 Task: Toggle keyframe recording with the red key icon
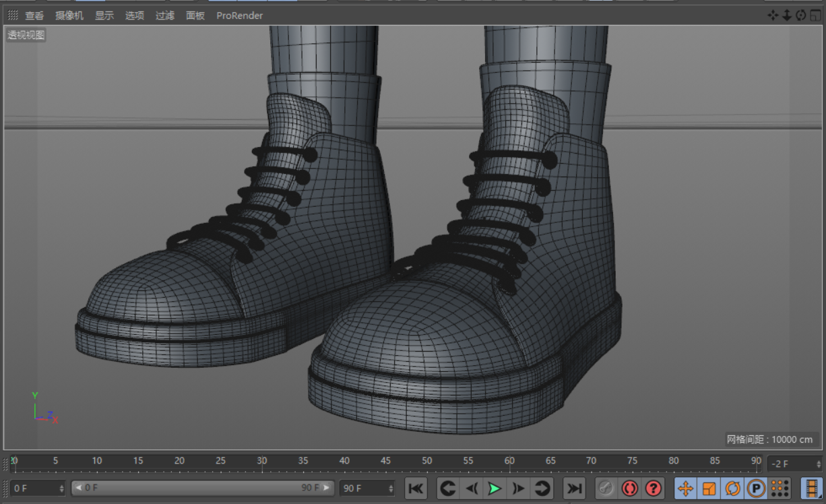605,488
